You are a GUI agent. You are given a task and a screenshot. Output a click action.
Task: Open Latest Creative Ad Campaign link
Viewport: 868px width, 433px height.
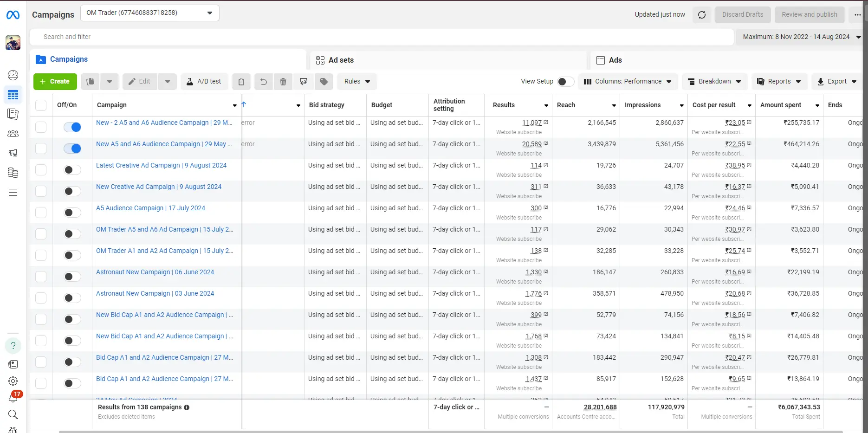click(x=161, y=165)
